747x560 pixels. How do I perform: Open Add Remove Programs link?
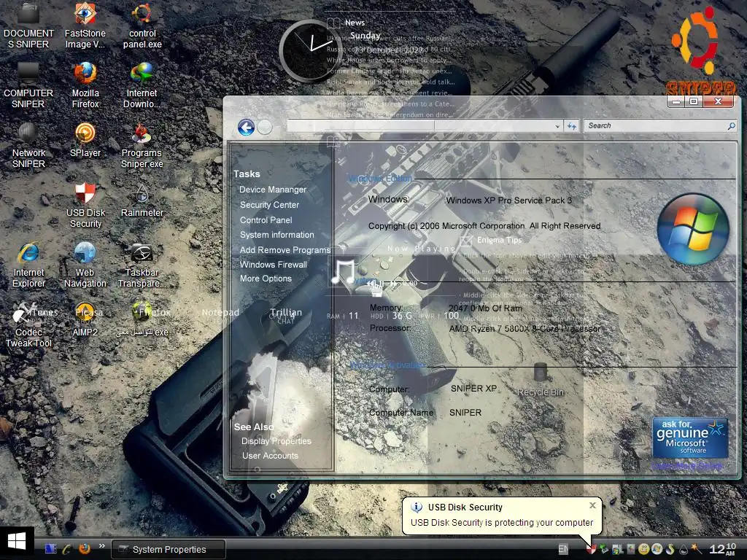click(285, 250)
